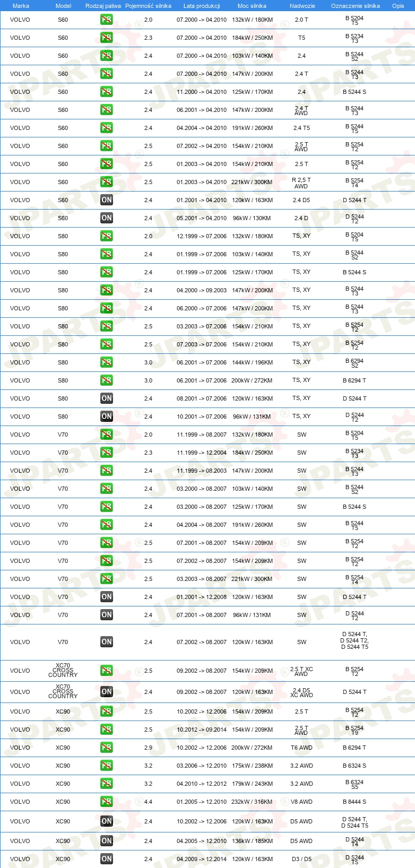Click the '10.2012 -> 09.2014' production years cell
Screen dimensions: 415x868
click(x=202, y=730)
